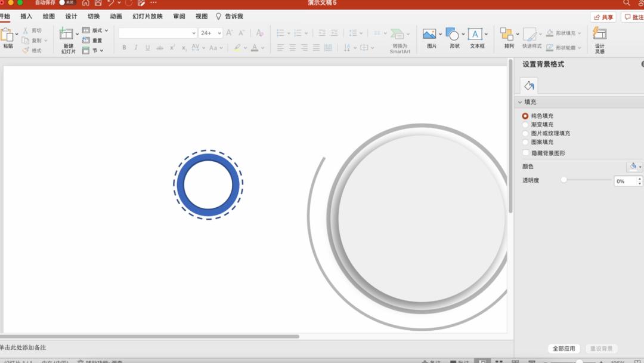
Task: Insert a picture using the 图片 icon
Action: 429,35
